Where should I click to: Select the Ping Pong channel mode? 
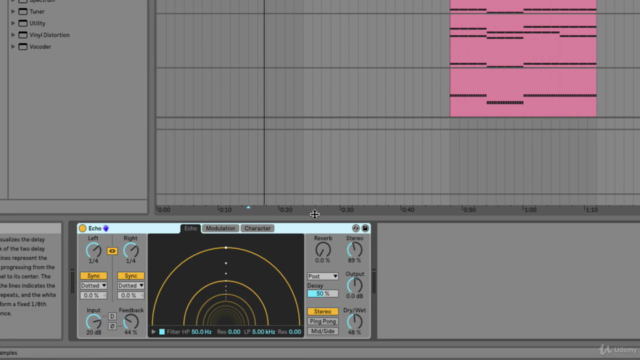pyautogui.click(x=322, y=322)
